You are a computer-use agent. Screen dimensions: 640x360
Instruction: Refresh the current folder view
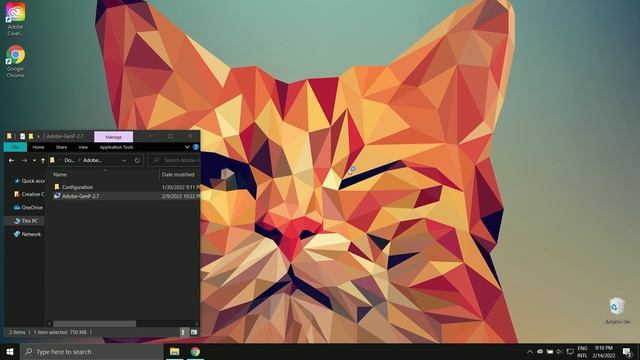click(137, 160)
